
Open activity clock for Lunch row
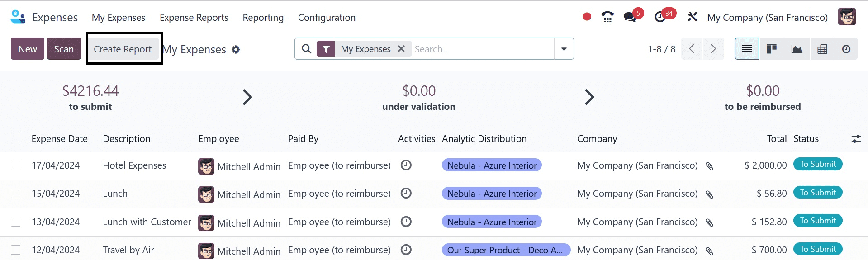click(406, 193)
